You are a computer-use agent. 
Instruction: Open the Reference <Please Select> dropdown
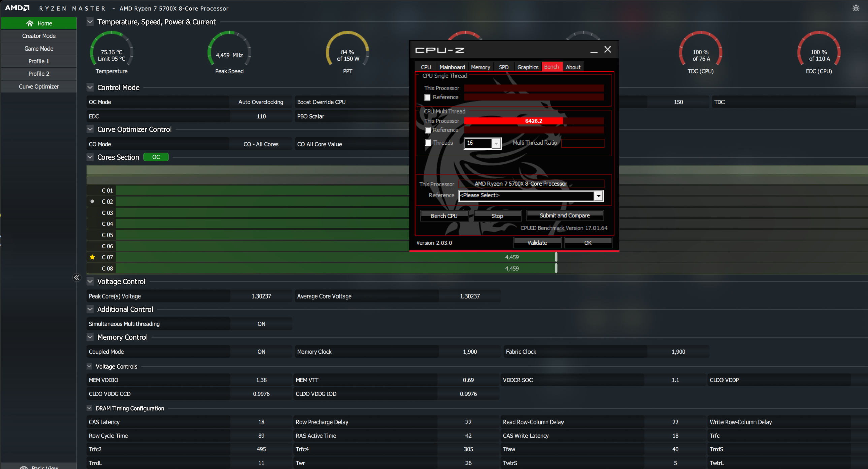pyautogui.click(x=598, y=196)
